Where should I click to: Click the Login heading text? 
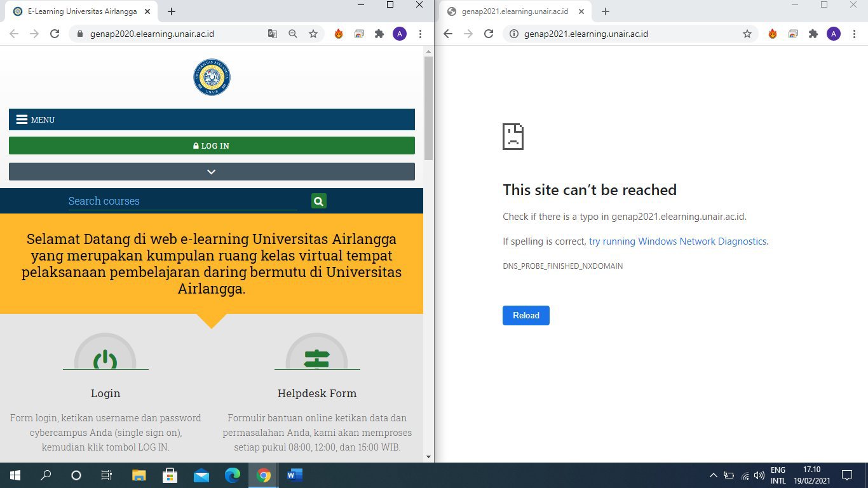(x=105, y=393)
